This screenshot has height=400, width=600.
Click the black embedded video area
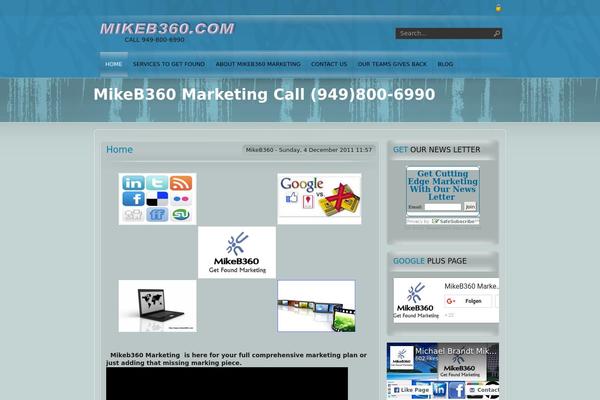[x=227, y=384]
